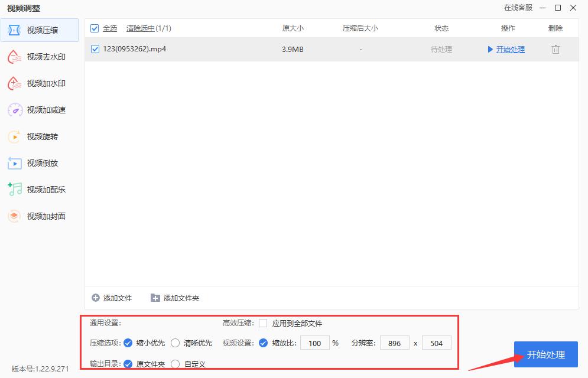Select the 视频旋转 rotation tool
Screen dimensions: 588x378
tap(39, 136)
